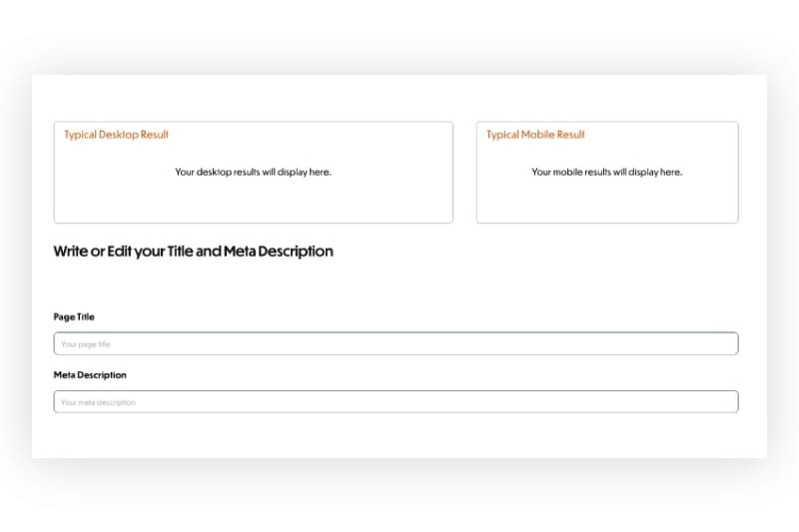Select the 'Typical Mobile Result' heading
The image size is (799, 532).
tap(535, 135)
